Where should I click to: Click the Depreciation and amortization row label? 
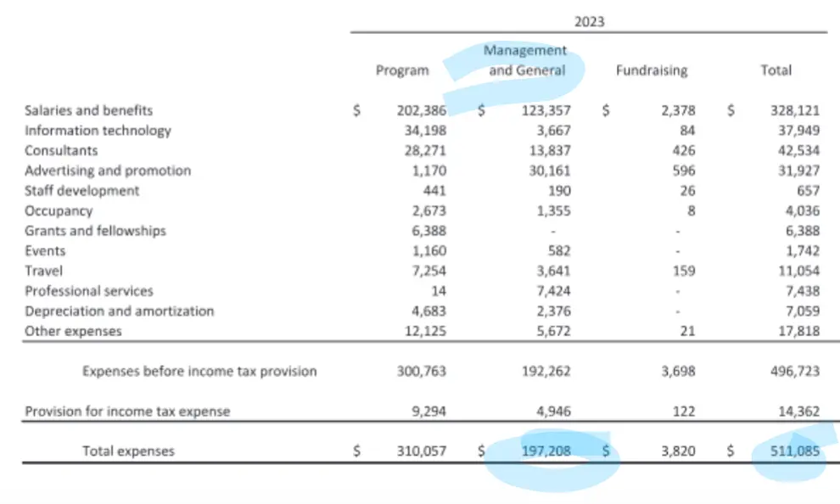tap(120, 311)
